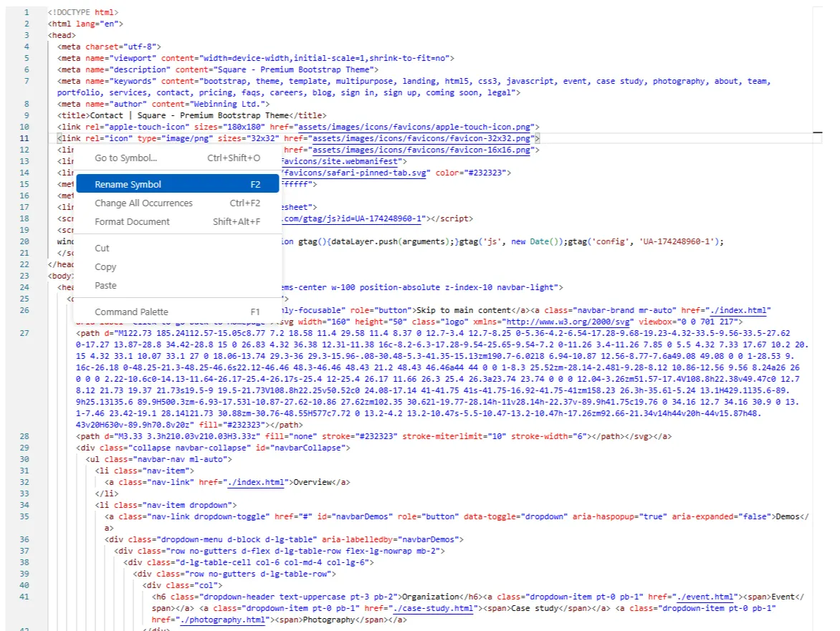Click line number 1 in gutter
This screenshot has width=840, height=631.
(27, 11)
